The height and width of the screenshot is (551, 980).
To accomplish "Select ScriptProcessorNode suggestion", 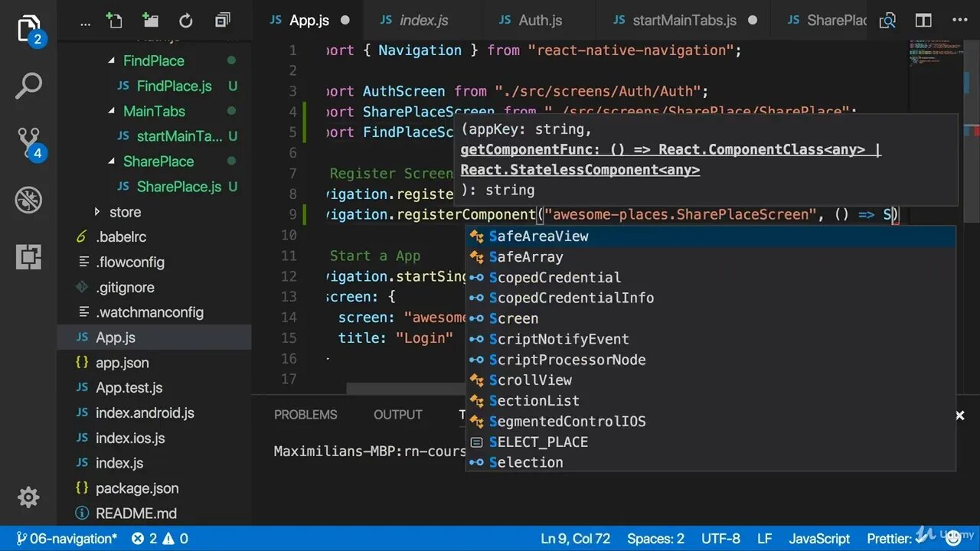I will pyautogui.click(x=710, y=360).
